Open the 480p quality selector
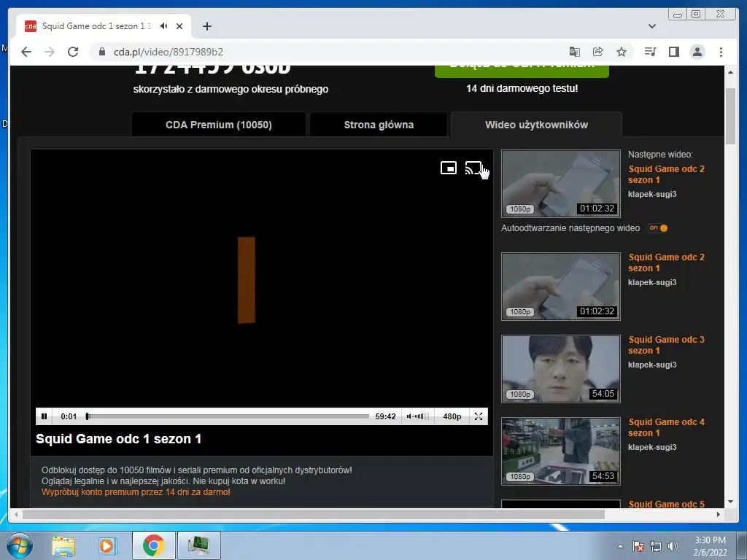The image size is (747, 560). (x=452, y=416)
